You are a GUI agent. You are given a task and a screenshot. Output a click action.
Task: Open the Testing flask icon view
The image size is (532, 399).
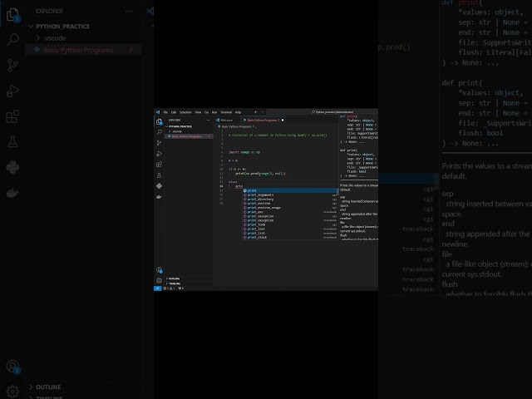[x=159, y=175]
